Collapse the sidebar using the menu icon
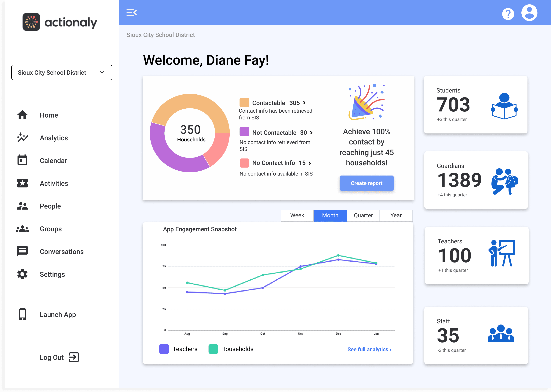551x392 pixels. pyautogui.click(x=132, y=13)
